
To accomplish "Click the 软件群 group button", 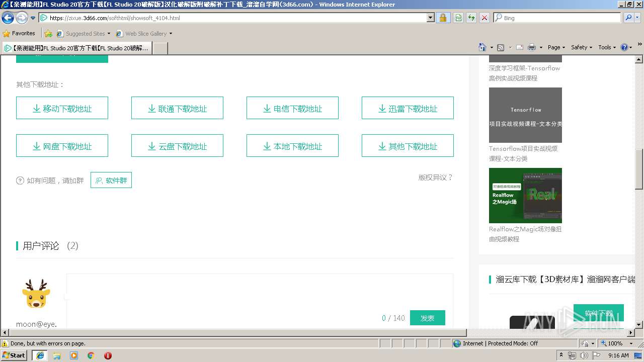I will point(111,180).
